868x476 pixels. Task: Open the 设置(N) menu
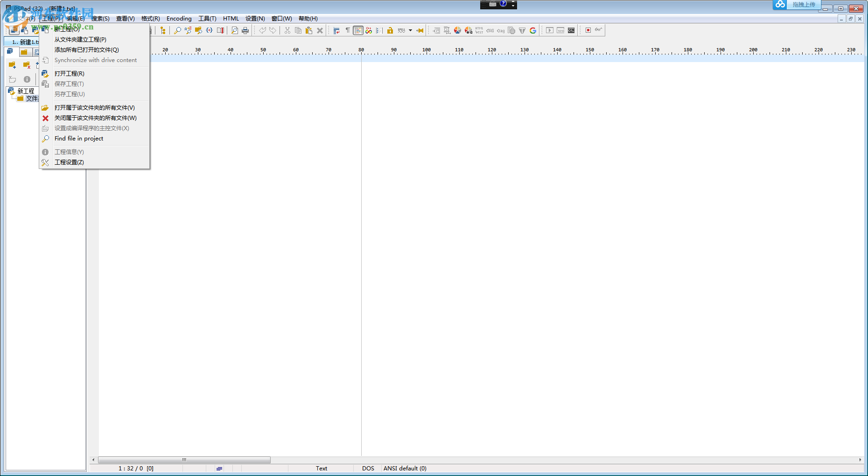click(255, 19)
